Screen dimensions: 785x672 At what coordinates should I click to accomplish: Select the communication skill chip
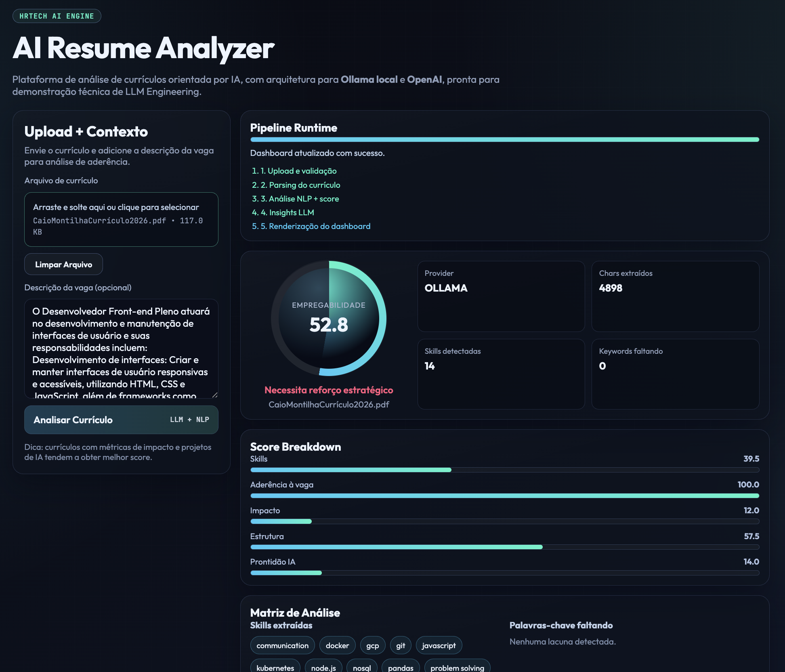282,645
